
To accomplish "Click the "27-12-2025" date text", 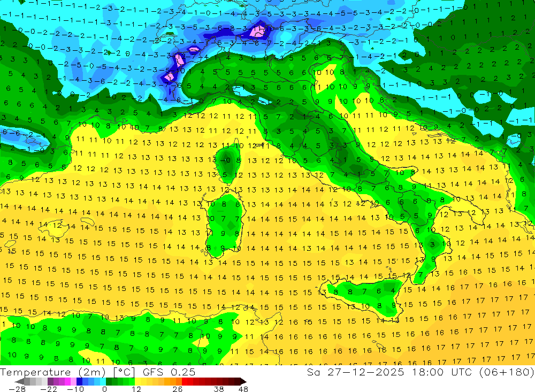I will [x=365, y=372].
